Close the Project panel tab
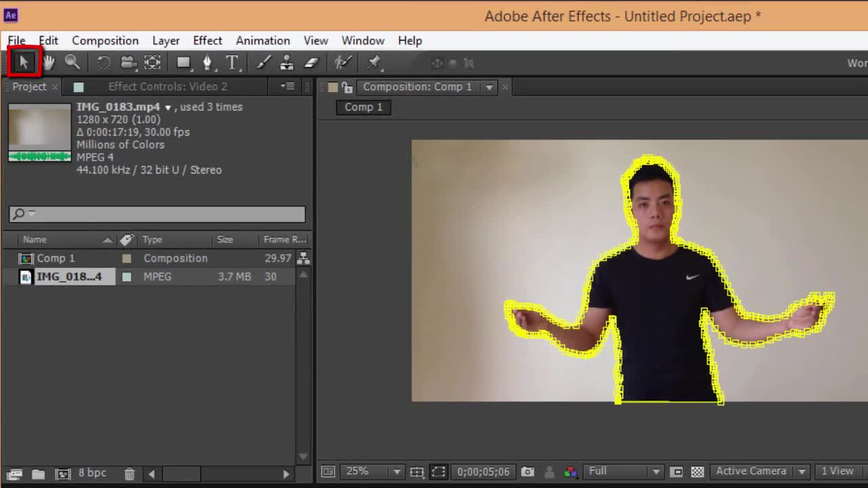Screen dimensions: 868x488 tap(55, 87)
